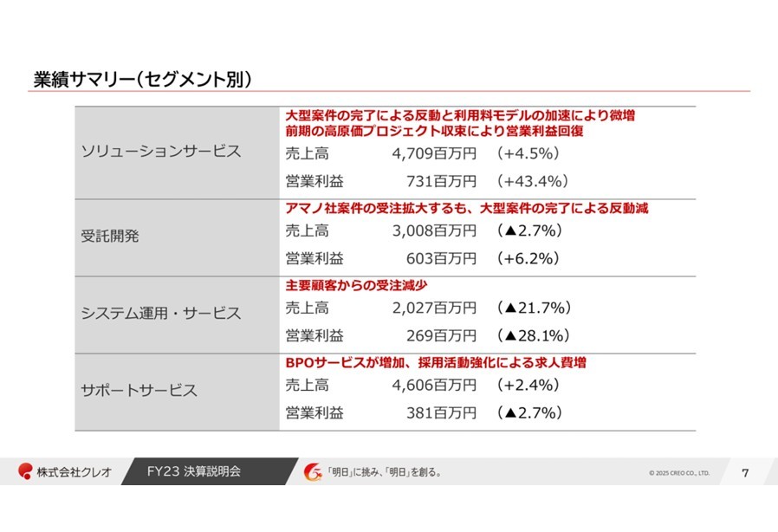Click the システム運用・サービス segment cell
Image resolution: width=778 pixels, height=532 pixels.
(177, 315)
